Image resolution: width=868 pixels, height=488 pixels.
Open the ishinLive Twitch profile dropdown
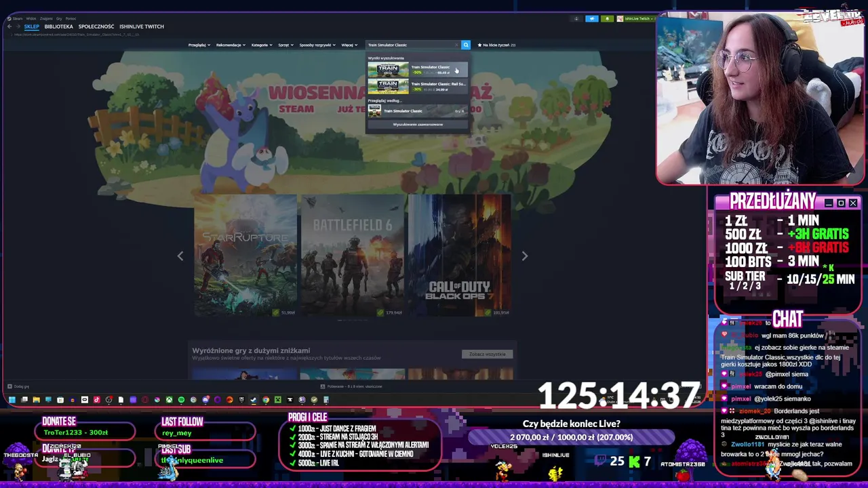click(x=636, y=18)
